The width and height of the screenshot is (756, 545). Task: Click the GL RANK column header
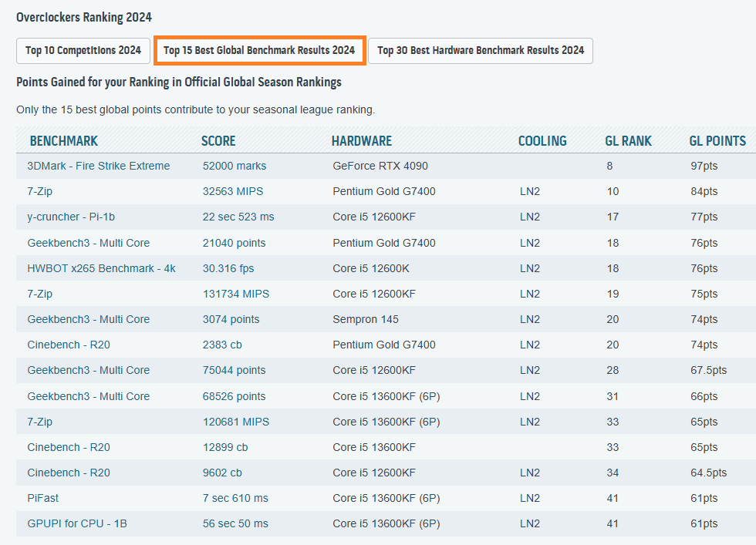[628, 141]
